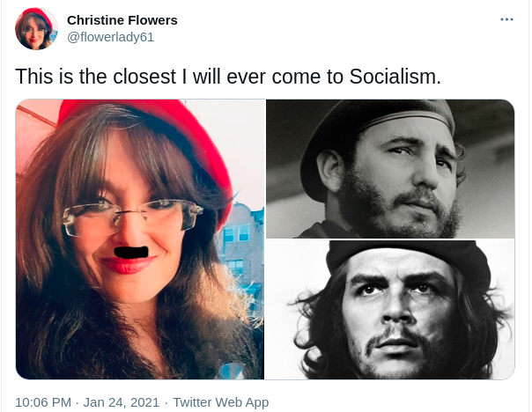Click the Jan 24, 2021 date
Screen dimensions: 532x412
click(122, 402)
